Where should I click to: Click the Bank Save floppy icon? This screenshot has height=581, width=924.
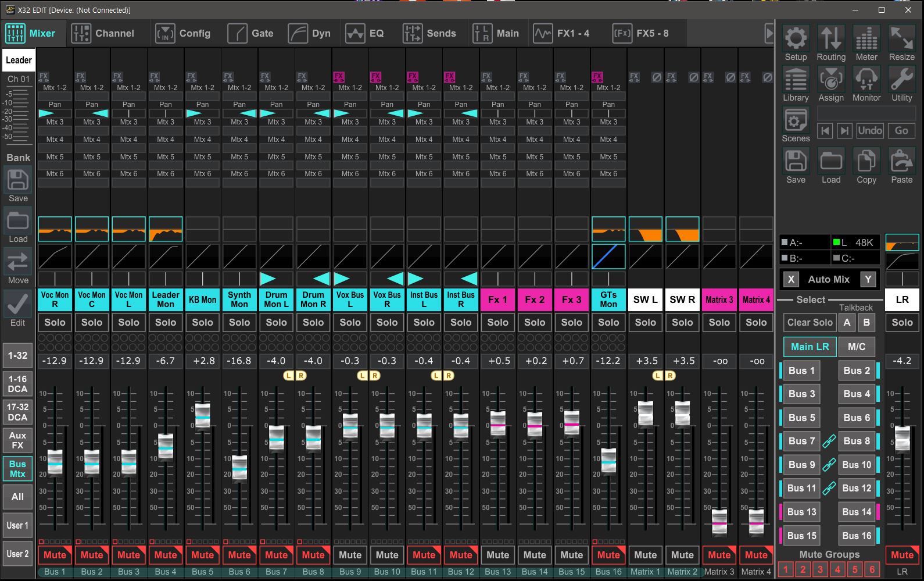tap(18, 180)
